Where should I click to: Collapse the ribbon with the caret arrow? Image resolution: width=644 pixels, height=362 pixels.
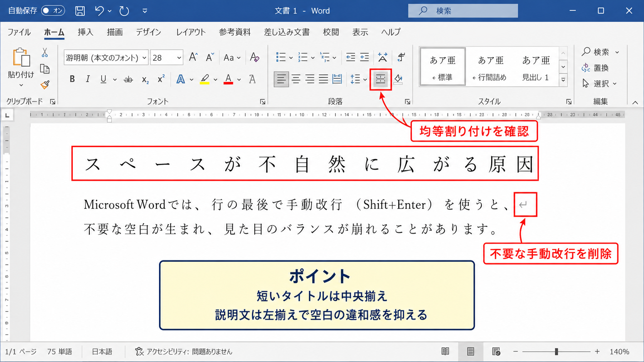[635, 102]
